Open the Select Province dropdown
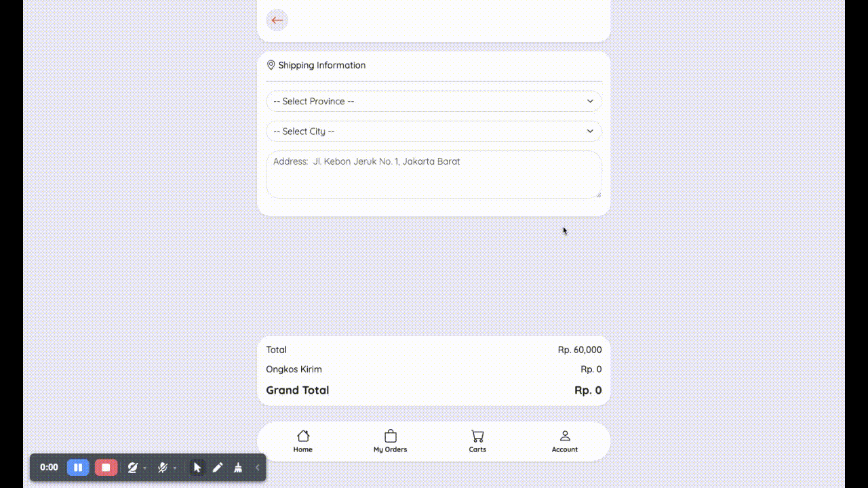The height and width of the screenshot is (488, 868). [x=434, y=101]
